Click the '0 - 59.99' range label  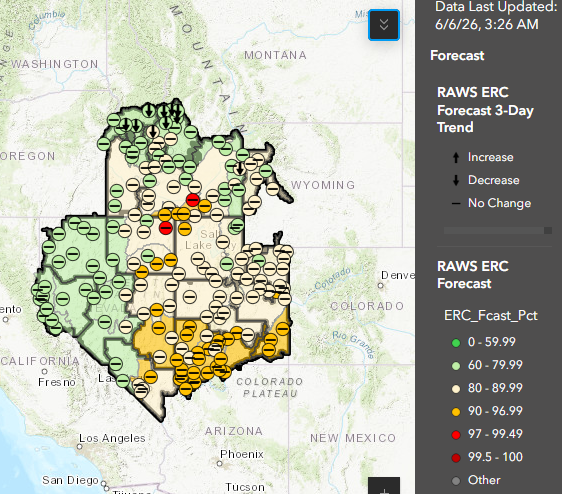(x=492, y=342)
